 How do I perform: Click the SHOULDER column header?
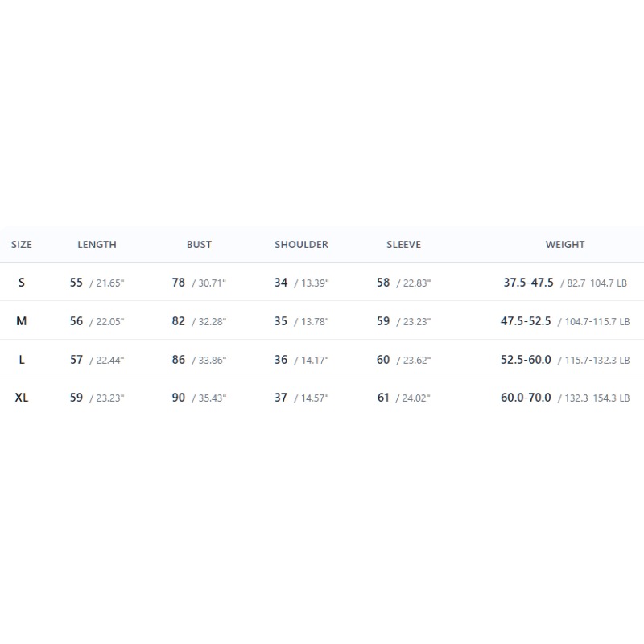301,245
